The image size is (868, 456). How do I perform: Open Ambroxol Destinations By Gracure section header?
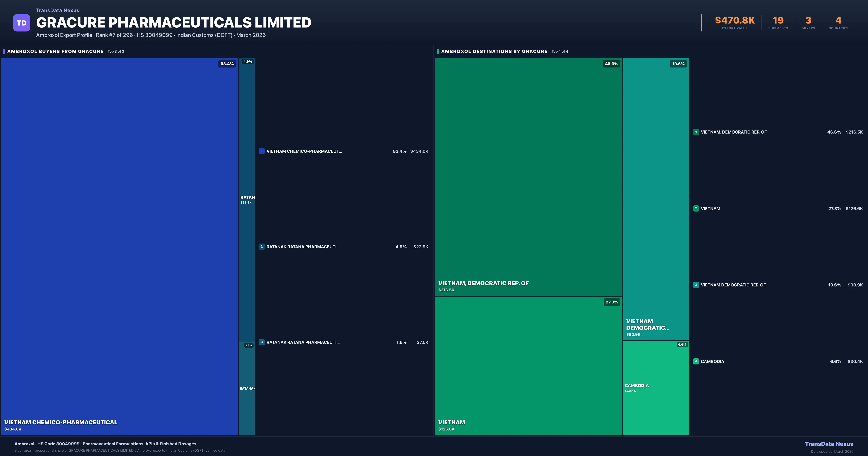pyautogui.click(x=494, y=51)
